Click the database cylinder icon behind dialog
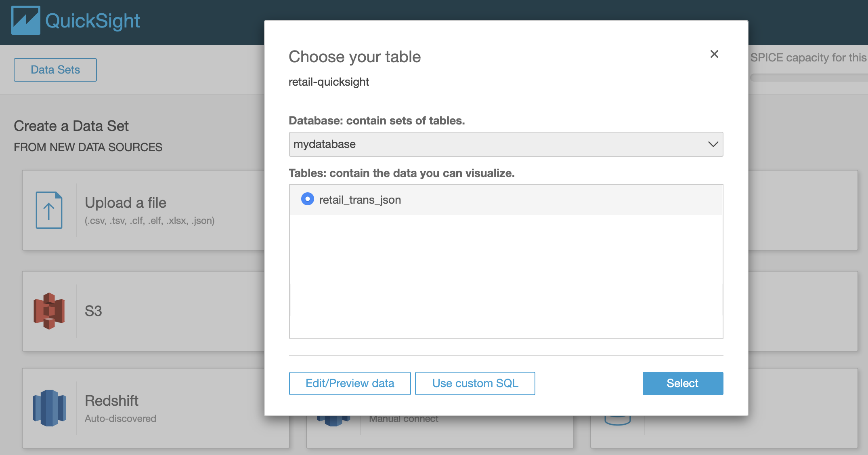This screenshot has width=868, height=455. (617, 421)
